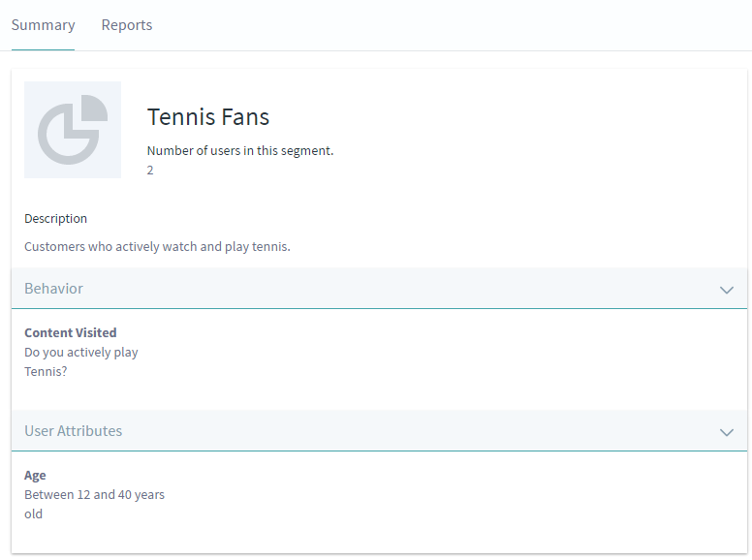Click 'Between 12 and 40 years old' text

tap(94, 504)
